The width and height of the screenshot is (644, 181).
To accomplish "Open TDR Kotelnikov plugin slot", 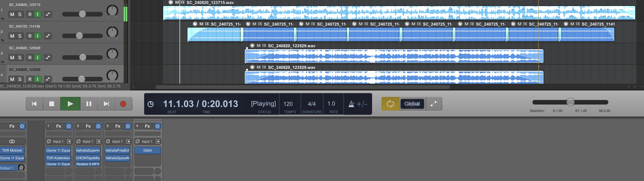I will [58, 158].
